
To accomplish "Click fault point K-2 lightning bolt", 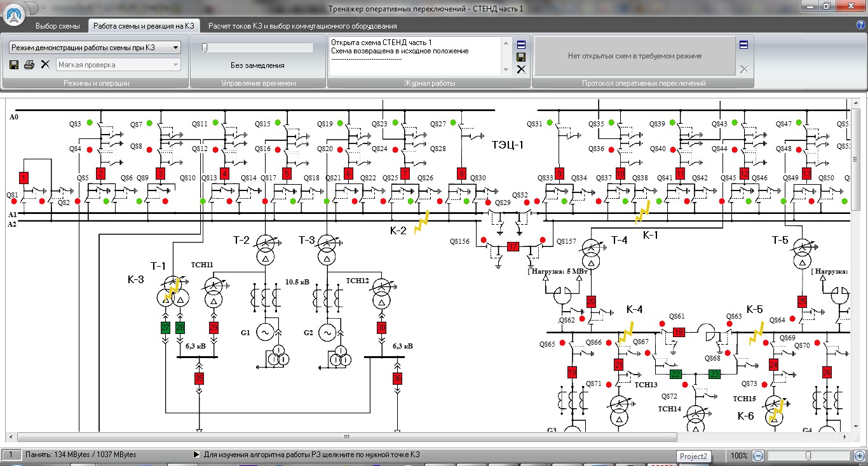I will click(x=422, y=223).
